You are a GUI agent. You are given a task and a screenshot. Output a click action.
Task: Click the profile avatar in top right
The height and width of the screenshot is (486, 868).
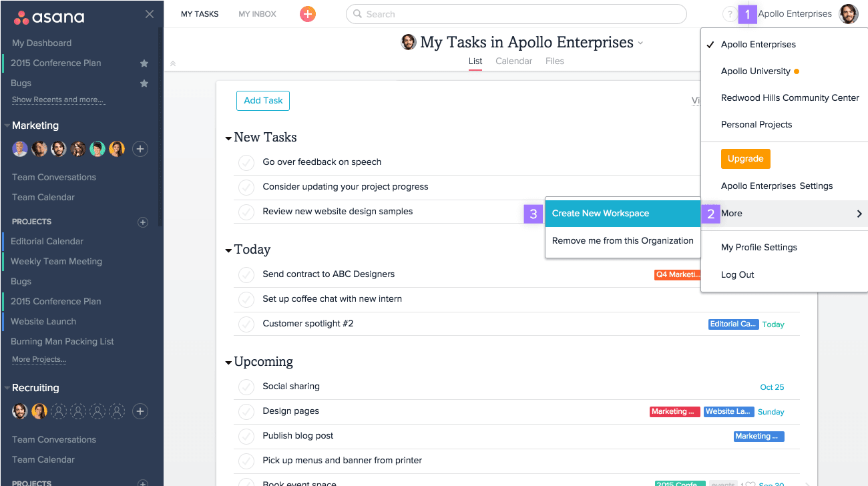849,14
